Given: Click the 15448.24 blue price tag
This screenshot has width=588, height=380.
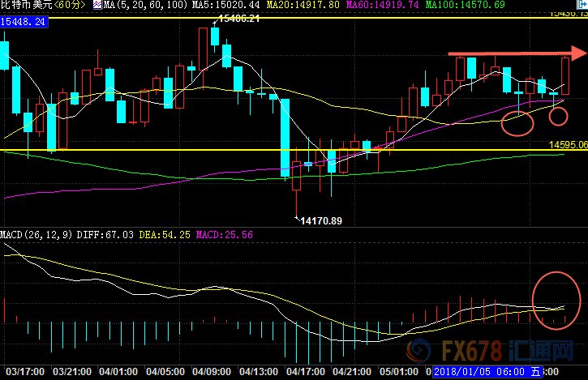Looking at the screenshot, I should (x=24, y=22).
